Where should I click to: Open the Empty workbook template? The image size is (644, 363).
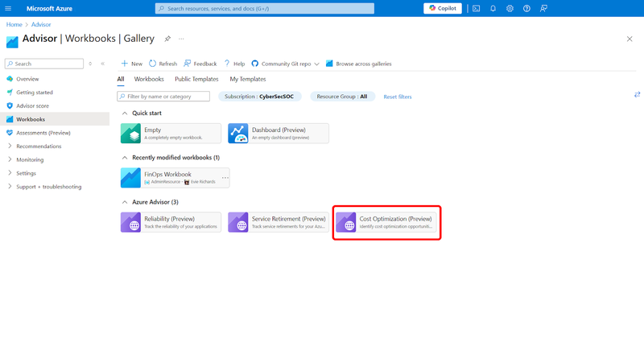[x=171, y=134]
